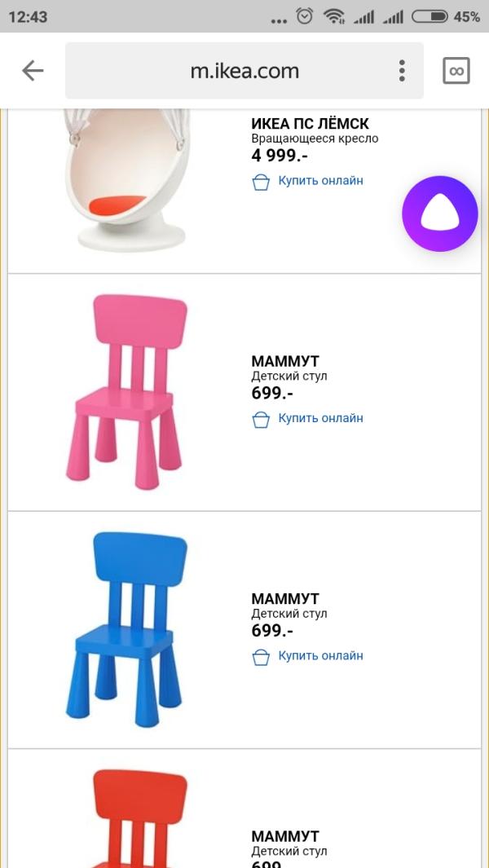Image resolution: width=489 pixels, height=868 pixels.
Task: Open the ИКЕА ПС ЛЁМСК product title
Action: pyautogui.click(x=311, y=123)
